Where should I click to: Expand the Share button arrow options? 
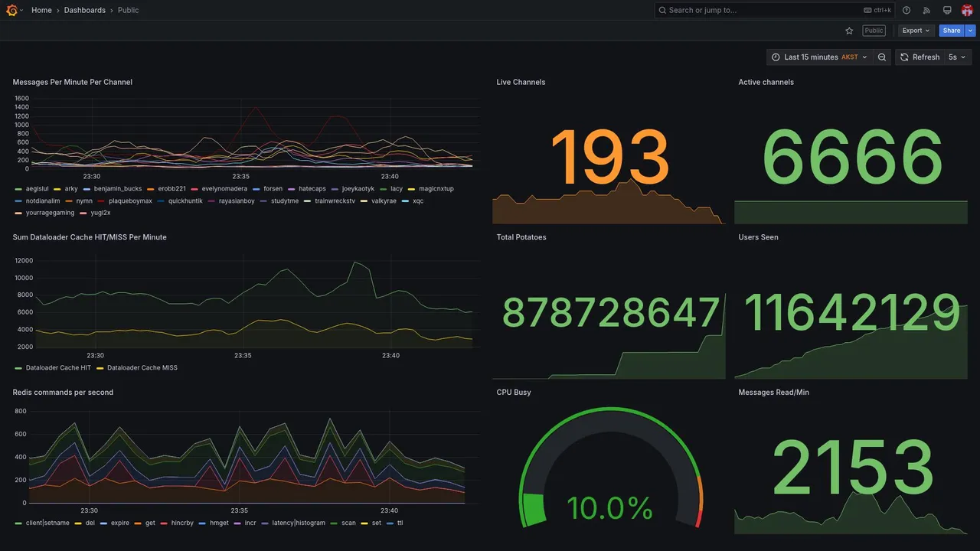pos(971,31)
